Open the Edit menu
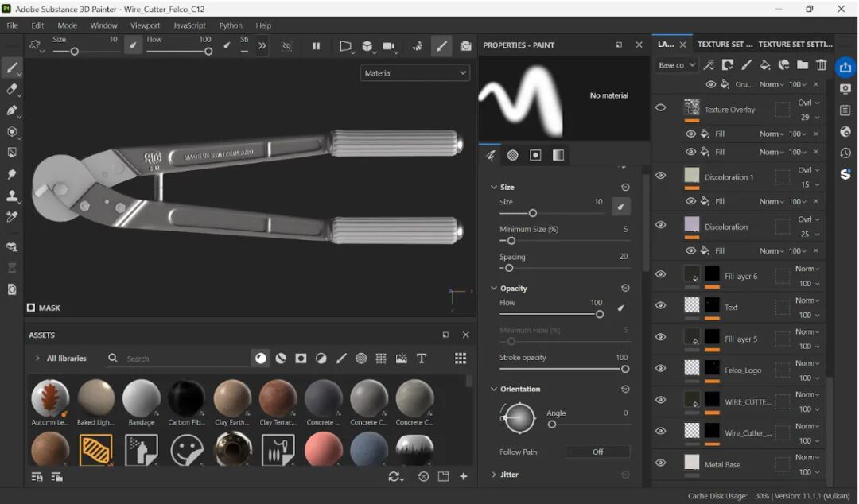This screenshot has height=504, width=859. coord(37,25)
